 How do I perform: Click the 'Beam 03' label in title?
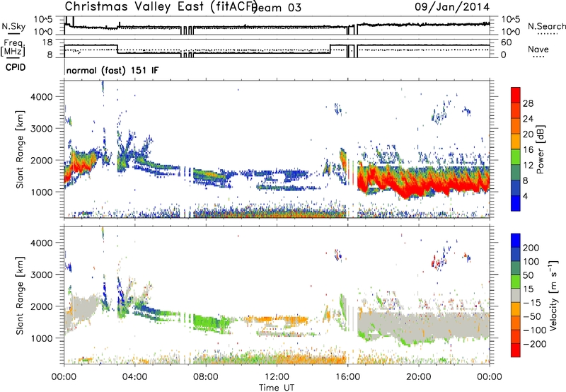[276, 8]
